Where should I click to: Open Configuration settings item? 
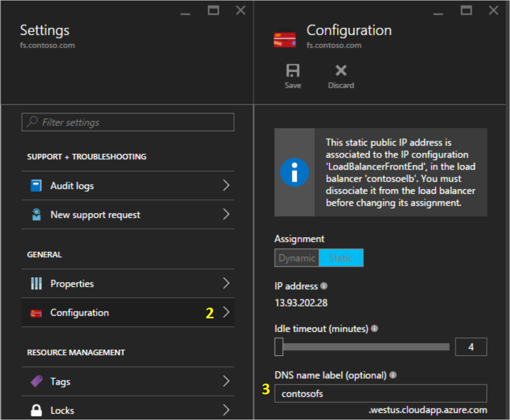(x=128, y=312)
